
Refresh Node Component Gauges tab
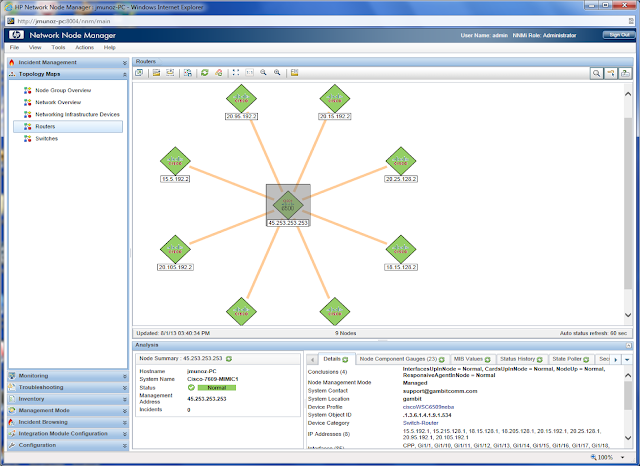click(442, 359)
